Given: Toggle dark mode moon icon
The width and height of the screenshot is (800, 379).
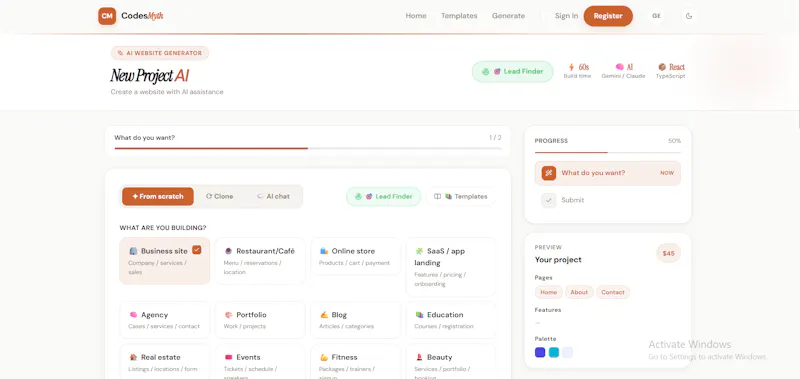Looking at the screenshot, I should coord(689,16).
